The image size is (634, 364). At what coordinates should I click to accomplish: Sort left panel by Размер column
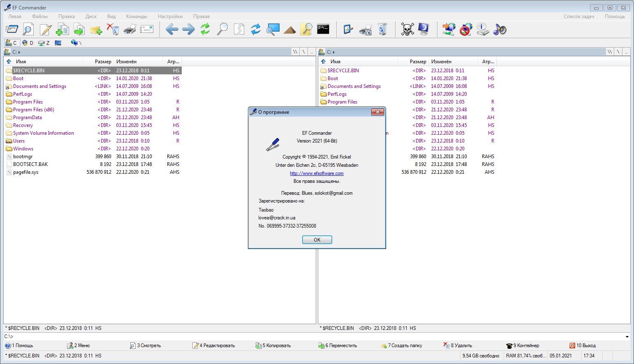click(x=98, y=62)
